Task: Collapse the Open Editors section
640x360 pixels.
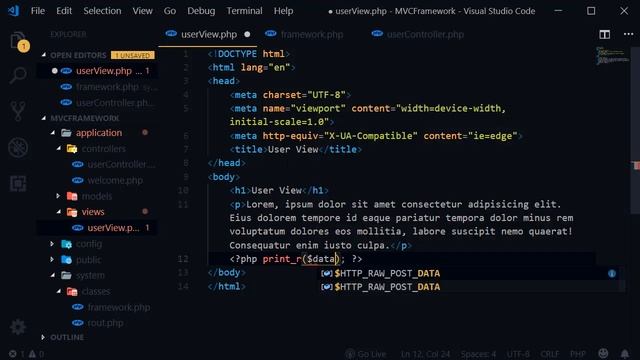Action: coord(44,55)
